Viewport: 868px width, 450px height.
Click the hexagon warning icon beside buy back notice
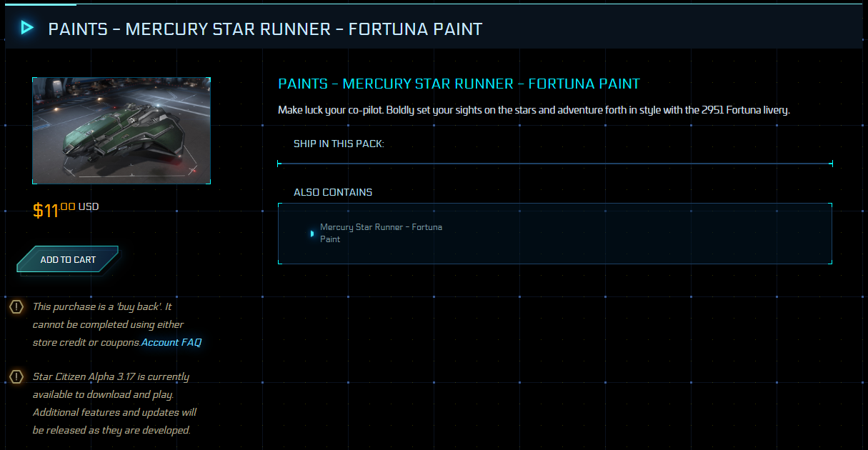pos(16,307)
